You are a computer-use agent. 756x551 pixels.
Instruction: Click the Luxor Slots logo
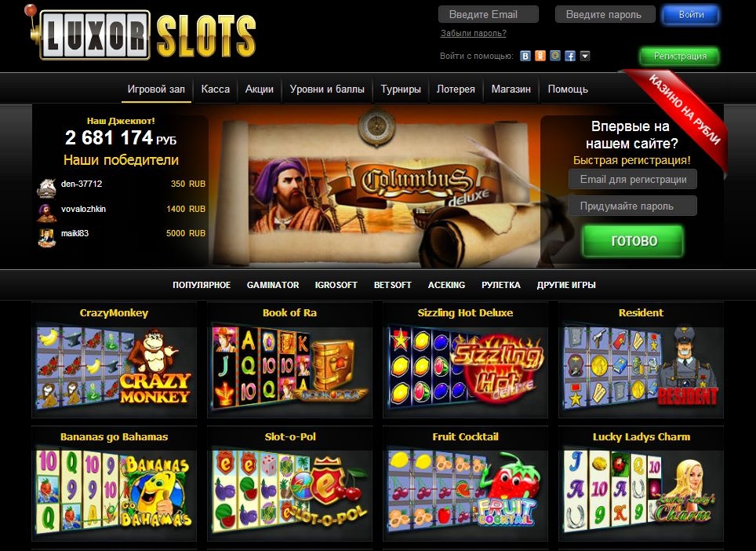(x=141, y=34)
